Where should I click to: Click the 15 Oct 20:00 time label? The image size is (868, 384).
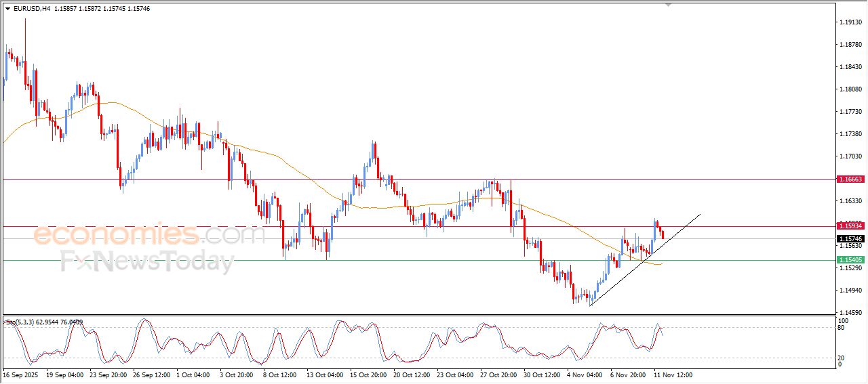pos(368,375)
